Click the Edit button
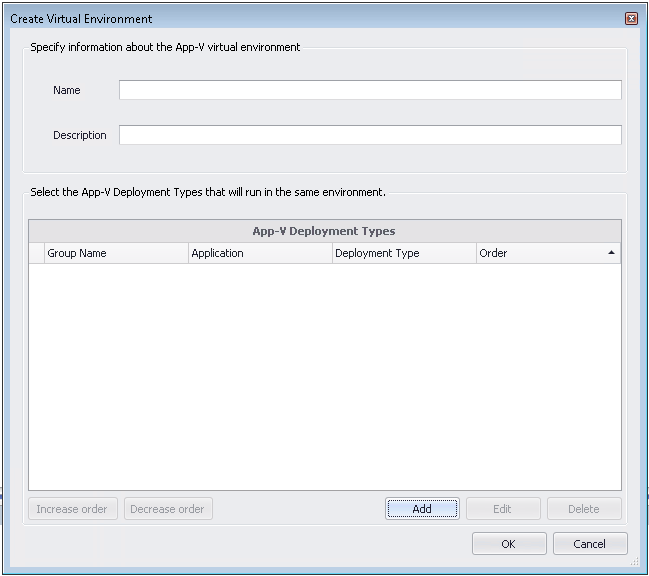 pos(503,509)
